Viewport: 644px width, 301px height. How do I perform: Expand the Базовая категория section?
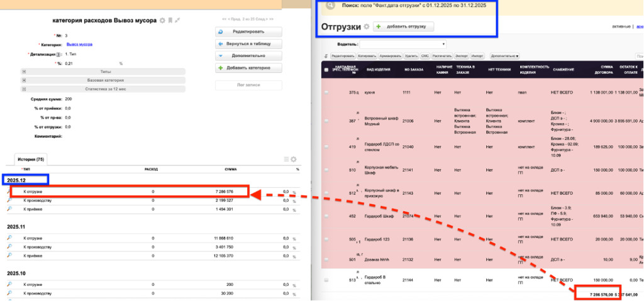[24, 80]
